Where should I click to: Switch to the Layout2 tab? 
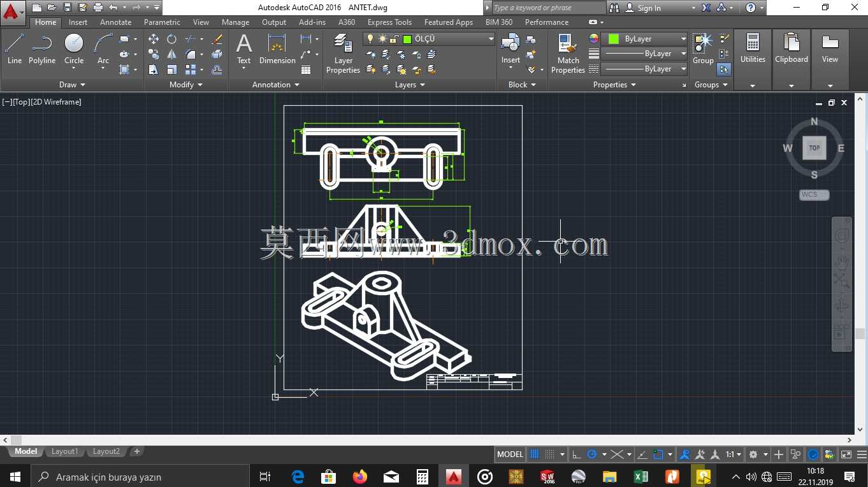point(106,451)
